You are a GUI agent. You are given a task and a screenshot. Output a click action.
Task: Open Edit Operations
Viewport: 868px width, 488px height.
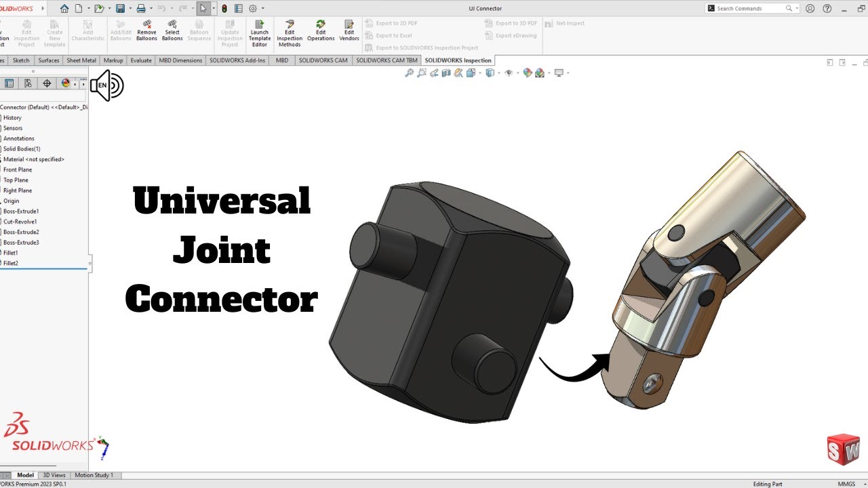click(321, 30)
